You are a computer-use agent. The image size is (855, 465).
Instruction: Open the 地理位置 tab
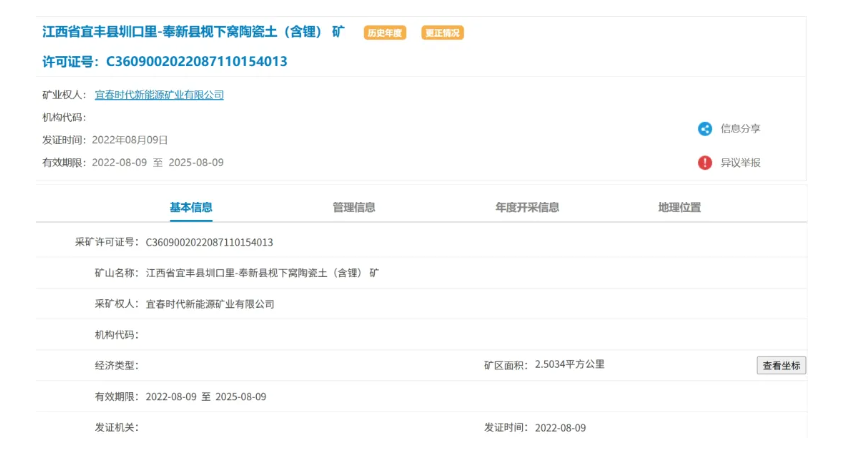click(679, 207)
